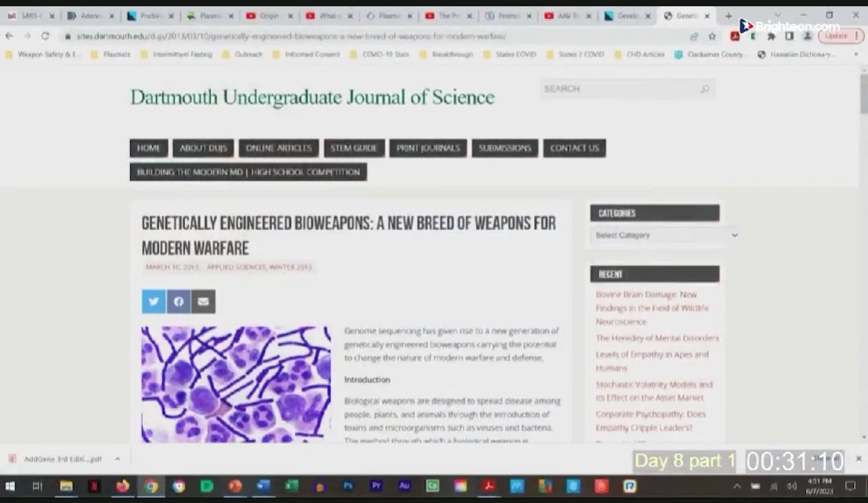Open the HOME menu item

coord(148,148)
